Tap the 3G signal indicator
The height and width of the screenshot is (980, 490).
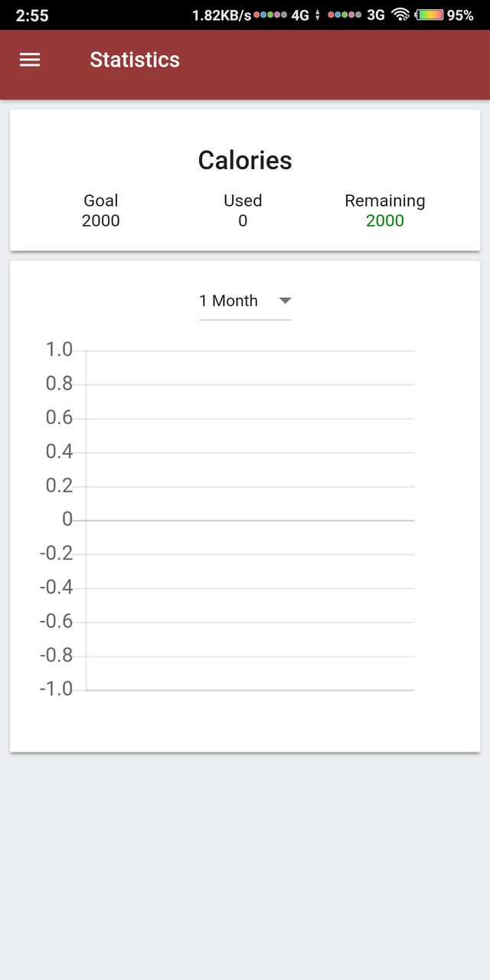coord(376,15)
